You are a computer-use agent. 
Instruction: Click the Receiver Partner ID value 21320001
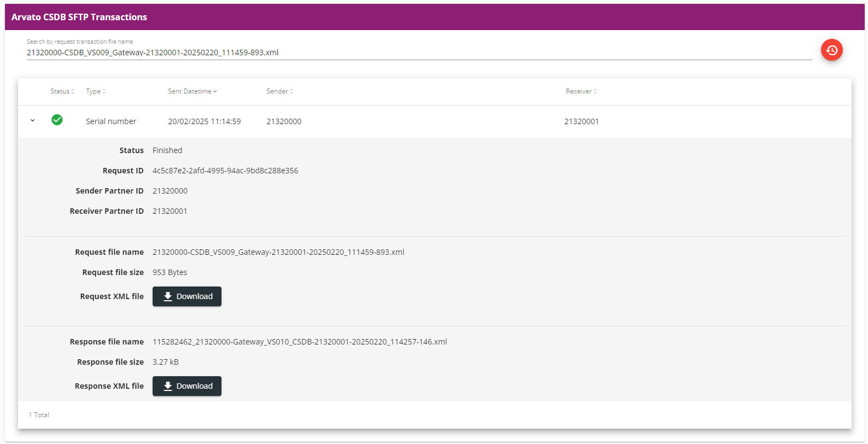point(170,211)
